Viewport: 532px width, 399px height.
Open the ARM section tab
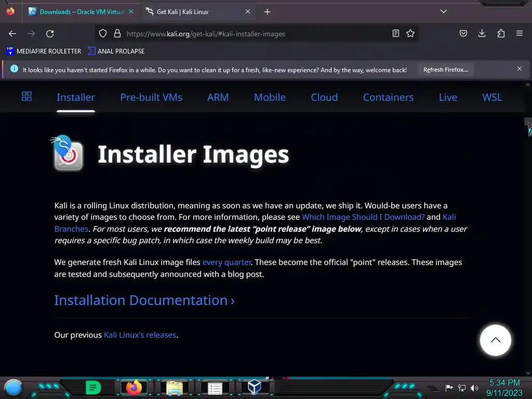(x=218, y=97)
